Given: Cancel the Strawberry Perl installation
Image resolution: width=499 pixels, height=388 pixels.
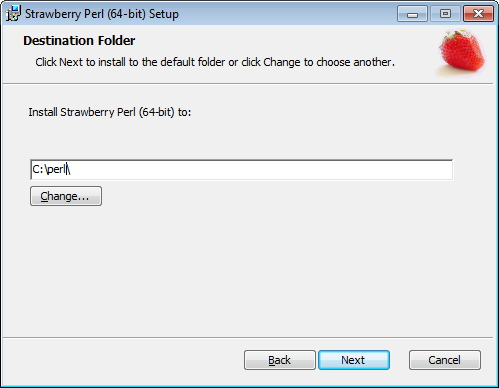Looking at the screenshot, I should 445,360.
